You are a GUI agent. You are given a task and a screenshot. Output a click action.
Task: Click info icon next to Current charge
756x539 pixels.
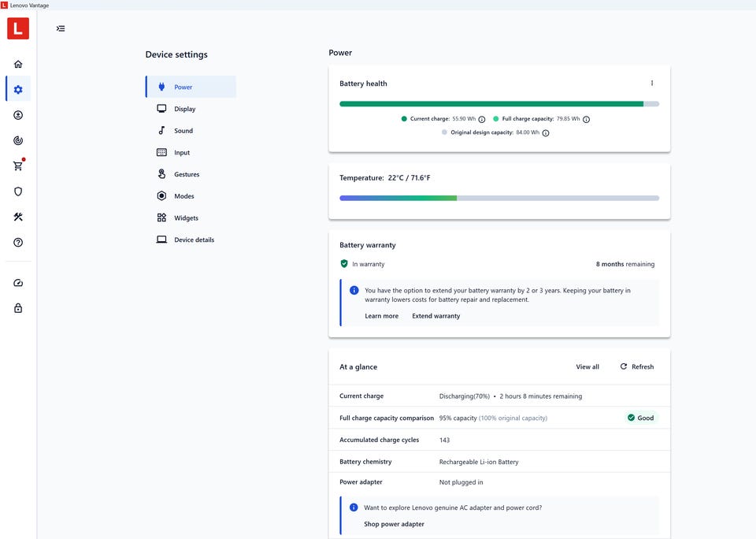coord(482,119)
